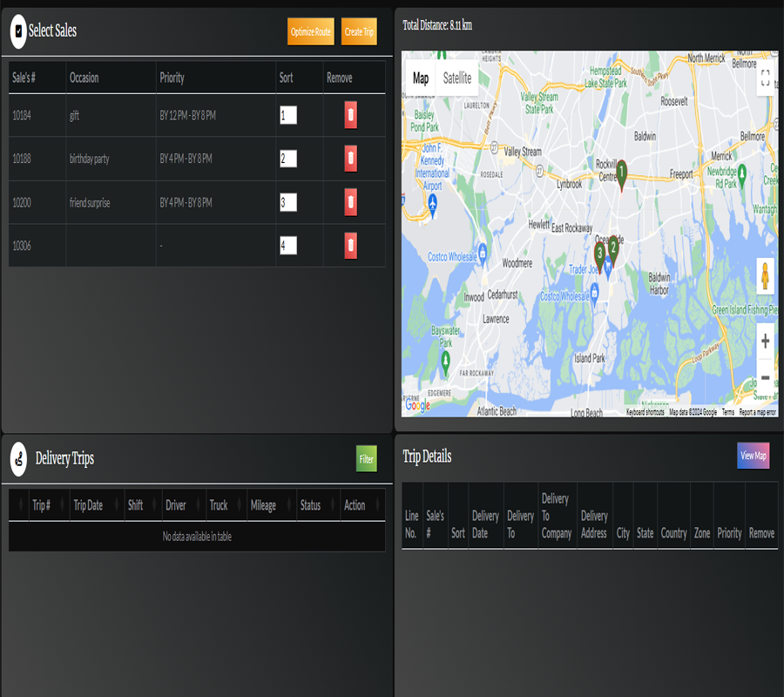Screen dimensions: 784x697
Task: Click the JFK Airport map icon
Action: [x=432, y=204]
